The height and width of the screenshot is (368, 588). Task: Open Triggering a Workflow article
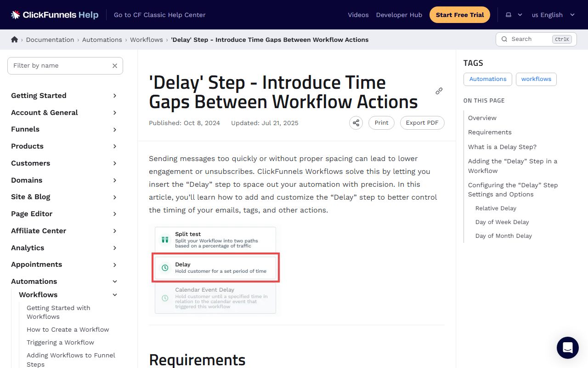[x=60, y=342]
